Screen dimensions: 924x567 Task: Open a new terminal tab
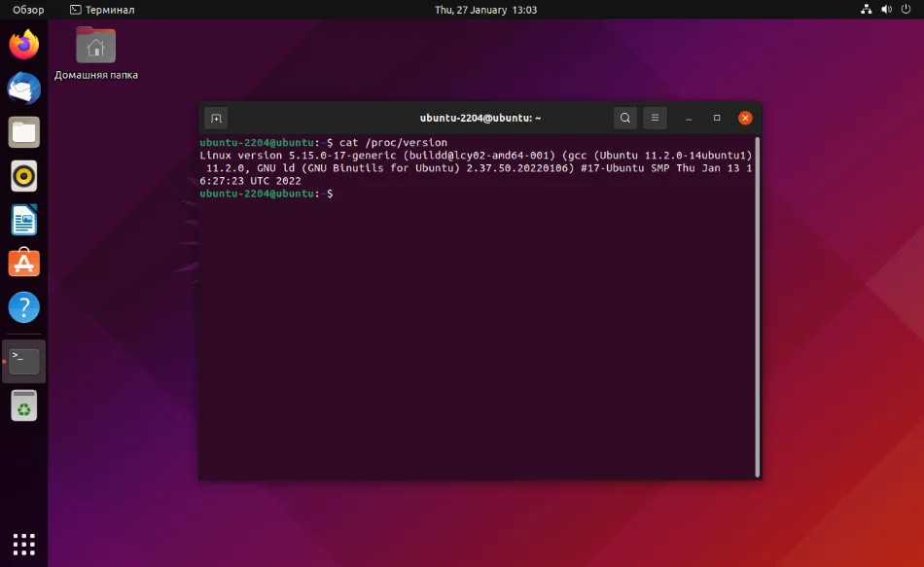(x=215, y=118)
